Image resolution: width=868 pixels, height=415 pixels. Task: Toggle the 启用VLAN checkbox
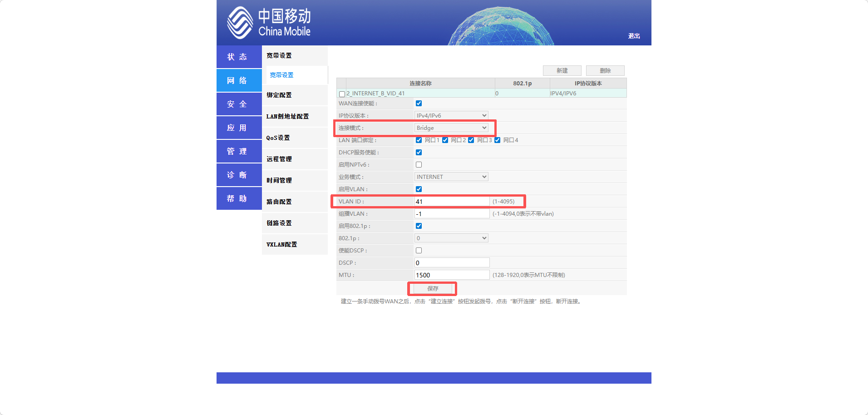click(419, 189)
